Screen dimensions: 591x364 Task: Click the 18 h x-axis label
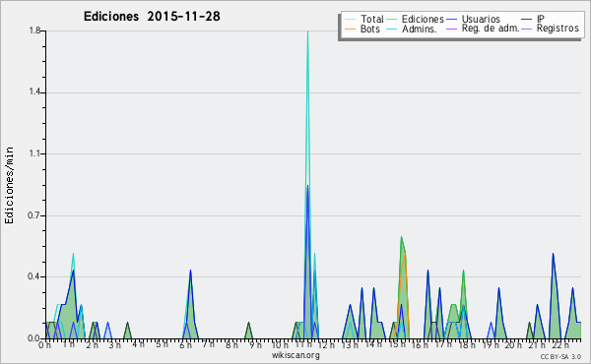466,345
